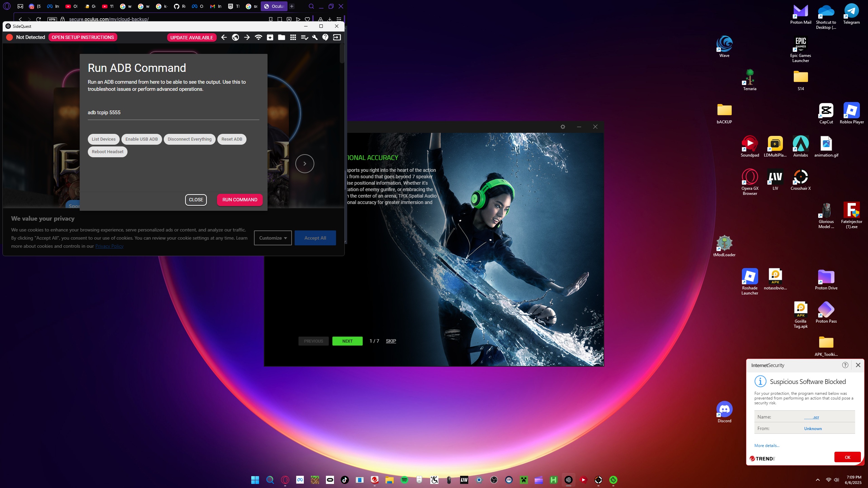This screenshot has height=488, width=868.
Task: Close the Run ADB Command dialog
Action: 196,200
